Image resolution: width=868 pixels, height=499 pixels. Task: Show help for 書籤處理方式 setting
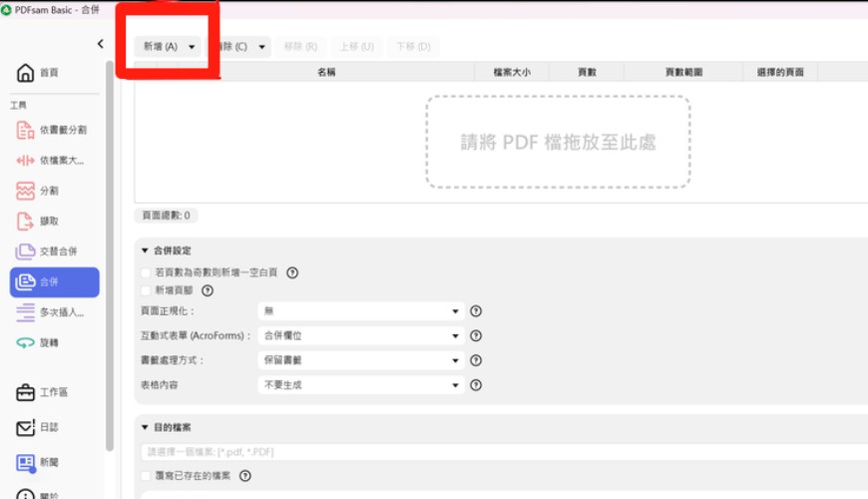pyautogui.click(x=476, y=360)
